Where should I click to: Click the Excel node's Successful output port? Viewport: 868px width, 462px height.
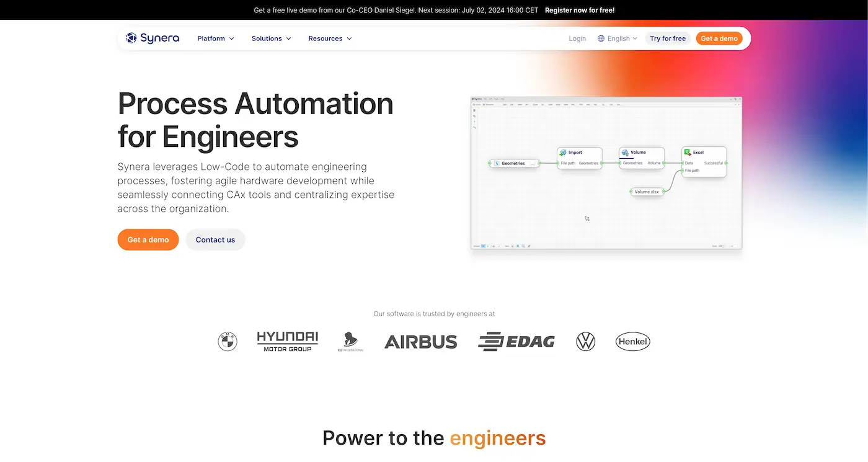[726, 163]
